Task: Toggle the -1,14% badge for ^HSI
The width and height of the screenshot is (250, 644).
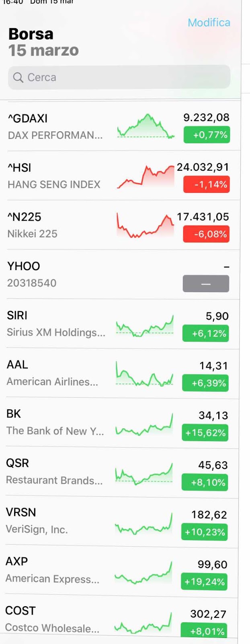Action: pyautogui.click(x=207, y=185)
